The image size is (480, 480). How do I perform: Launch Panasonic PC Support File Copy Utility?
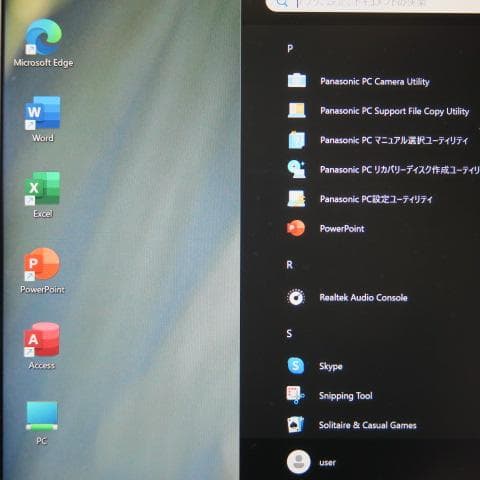click(395, 111)
